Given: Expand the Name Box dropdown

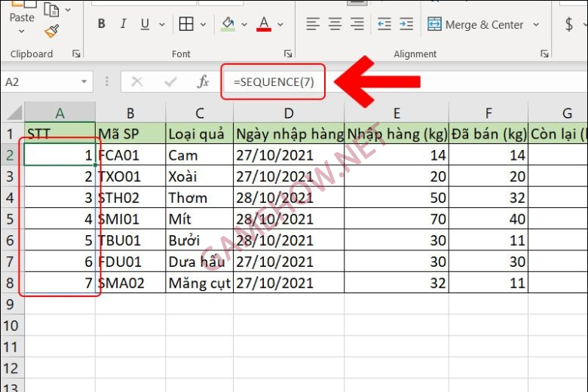Looking at the screenshot, I should pos(84,81).
